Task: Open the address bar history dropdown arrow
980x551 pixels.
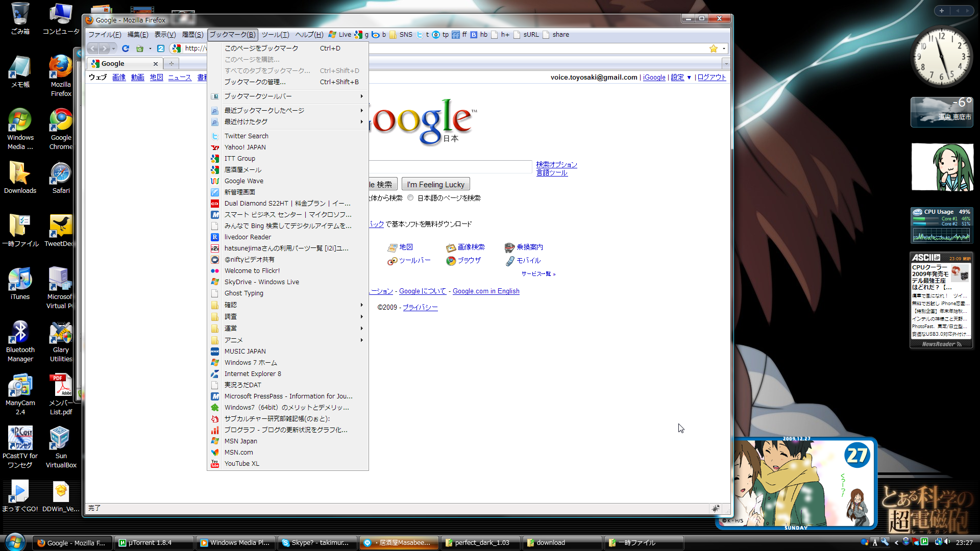Action: pyautogui.click(x=724, y=48)
